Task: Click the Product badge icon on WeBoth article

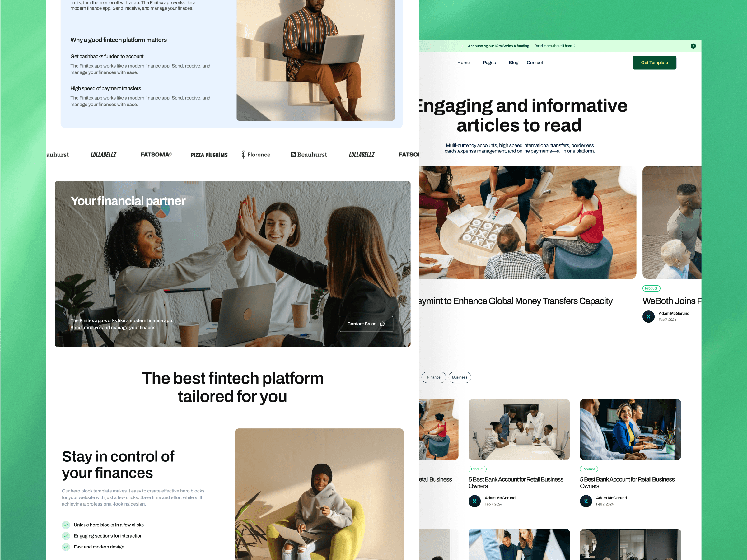Action: point(651,288)
